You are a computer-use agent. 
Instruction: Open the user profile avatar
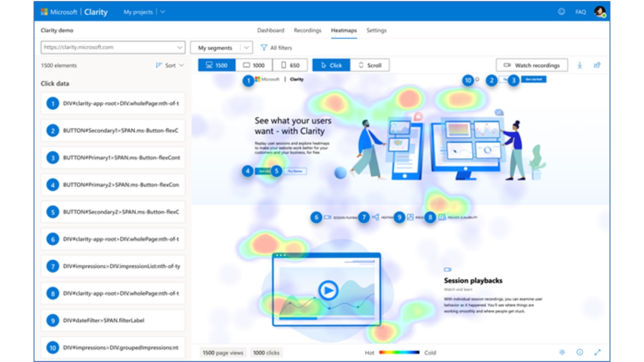pos(600,12)
